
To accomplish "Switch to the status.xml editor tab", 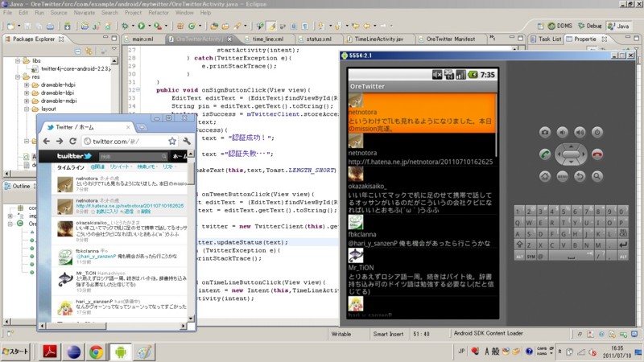I will (319, 39).
